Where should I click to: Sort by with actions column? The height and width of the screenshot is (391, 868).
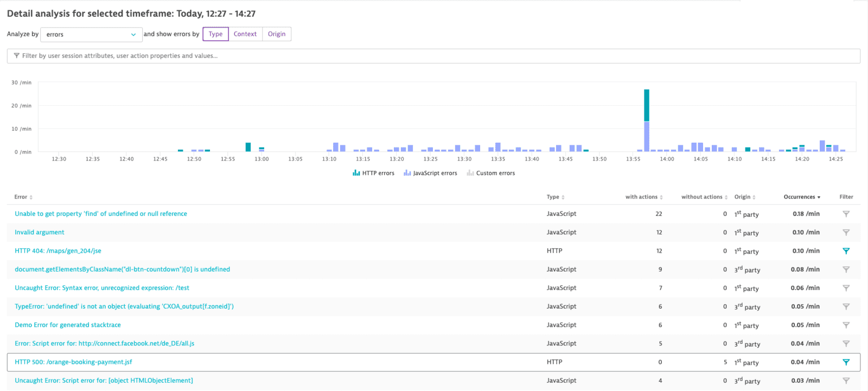[x=644, y=197]
